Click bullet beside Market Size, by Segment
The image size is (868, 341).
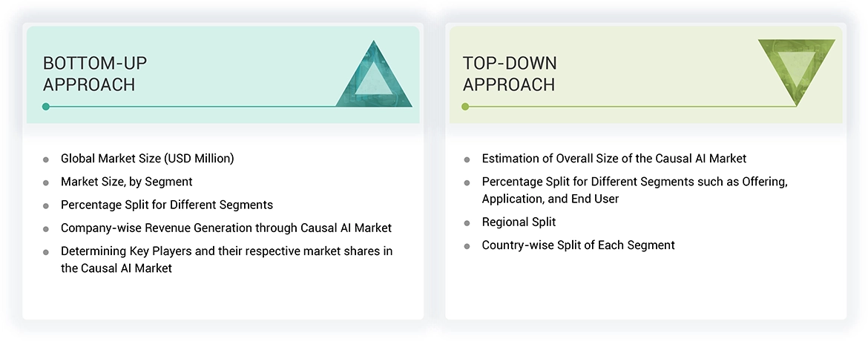point(46,182)
